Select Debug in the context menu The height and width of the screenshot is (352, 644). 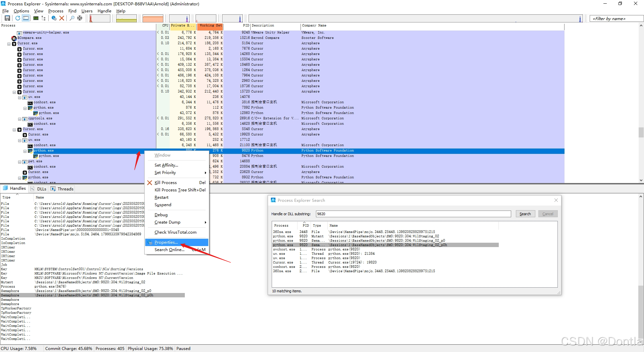[x=177, y=215]
